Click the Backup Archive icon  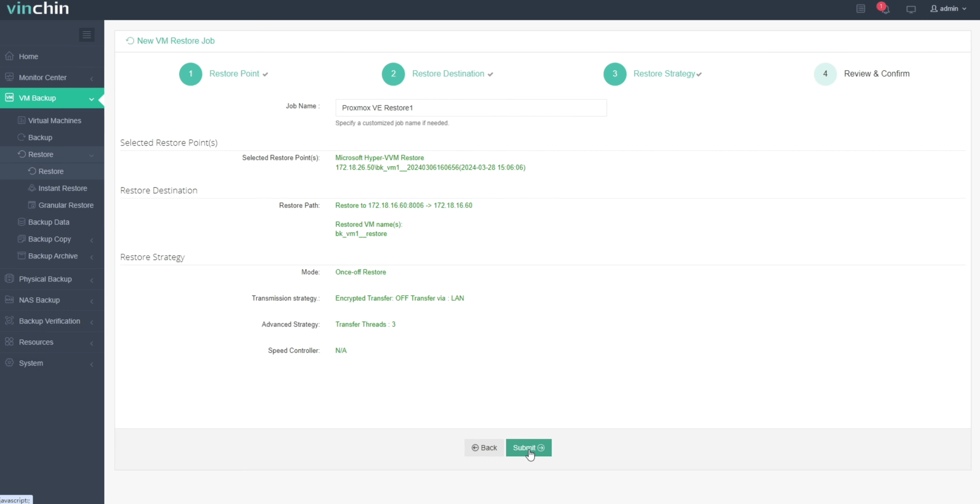click(22, 256)
